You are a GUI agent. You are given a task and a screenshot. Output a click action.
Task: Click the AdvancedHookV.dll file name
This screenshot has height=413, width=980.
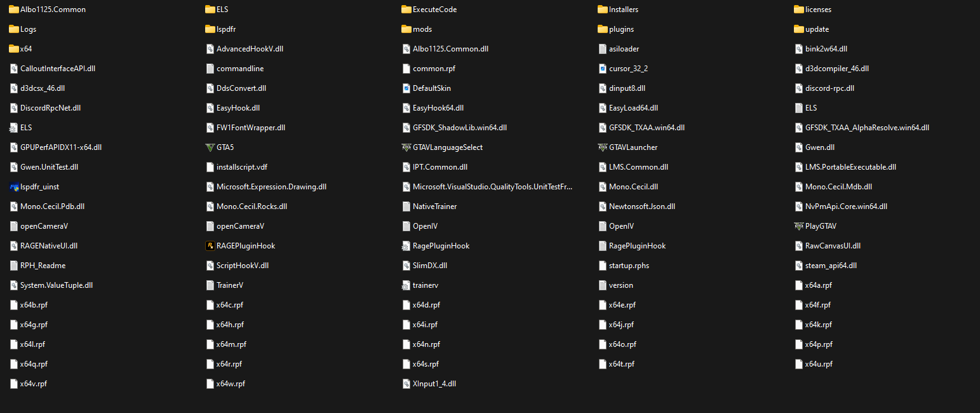(x=250, y=49)
